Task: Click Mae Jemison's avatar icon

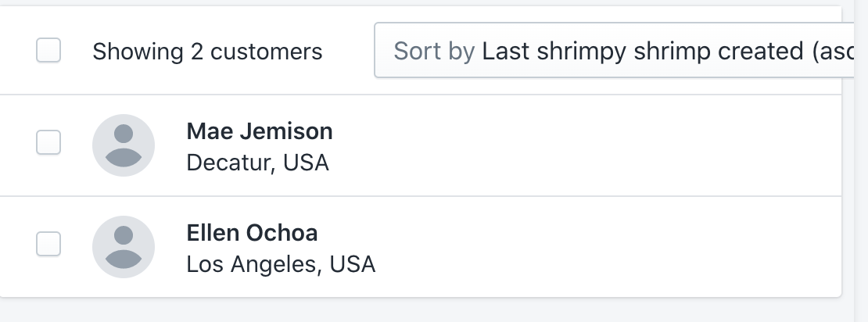Action: point(123,145)
